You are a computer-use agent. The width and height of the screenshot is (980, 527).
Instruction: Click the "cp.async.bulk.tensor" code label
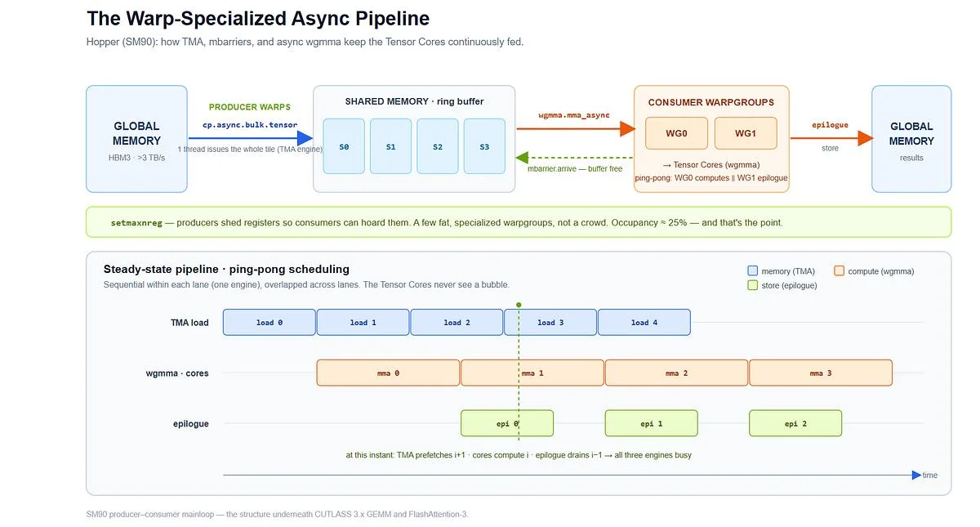250,125
